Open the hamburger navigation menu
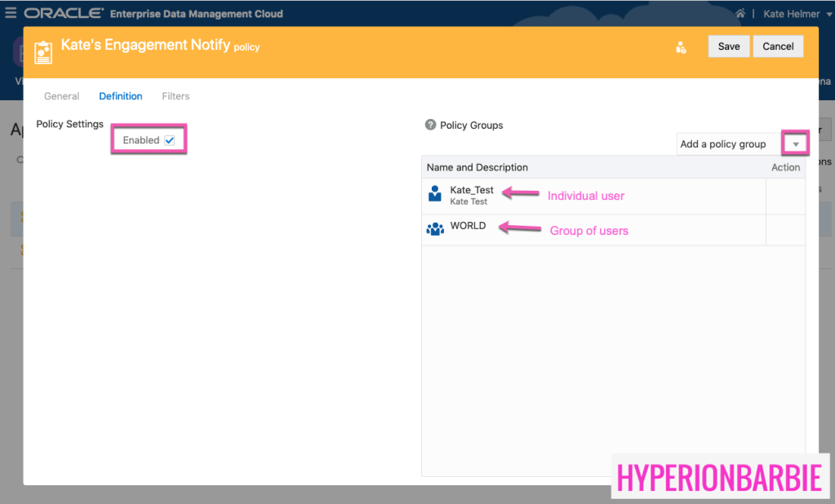The image size is (835, 504). click(11, 13)
